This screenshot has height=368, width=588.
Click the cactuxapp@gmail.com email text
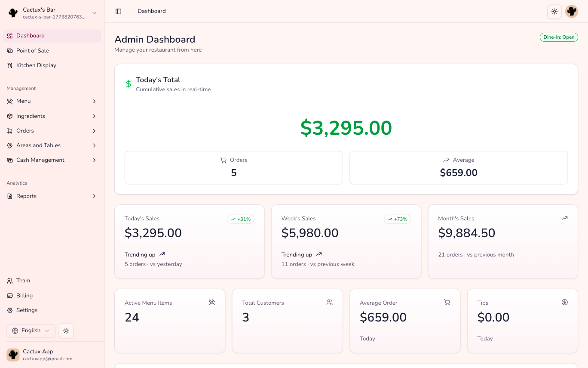[48, 359]
